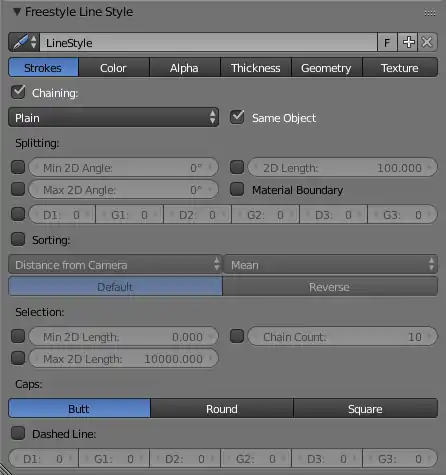Select Round caps button
This screenshot has width=446, height=475.
tap(222, 408)
